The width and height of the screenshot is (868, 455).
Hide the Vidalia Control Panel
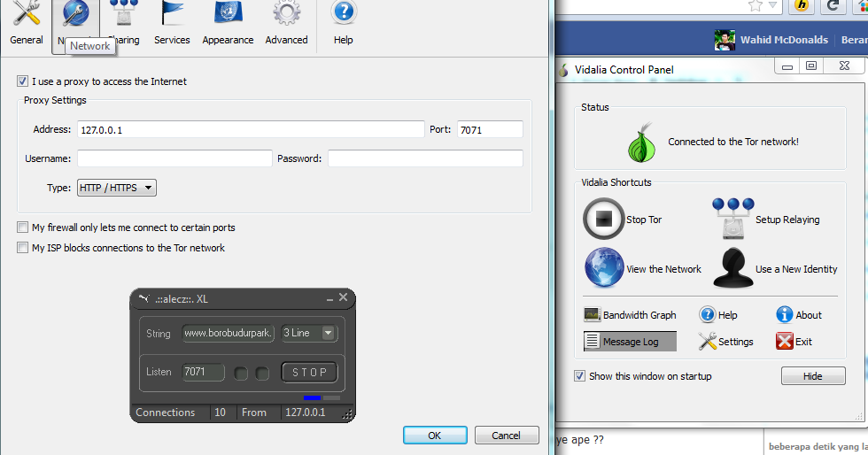(x=813, y=376)
